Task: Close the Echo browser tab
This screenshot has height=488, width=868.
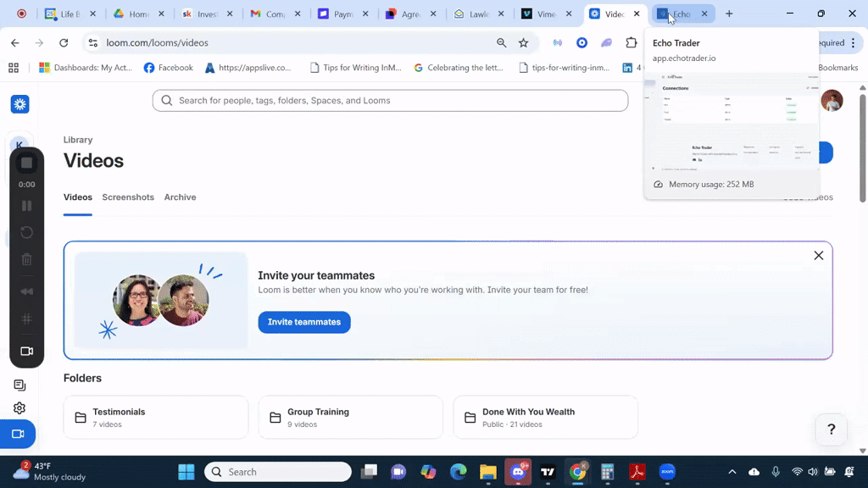Action: (x=704, y=14)
